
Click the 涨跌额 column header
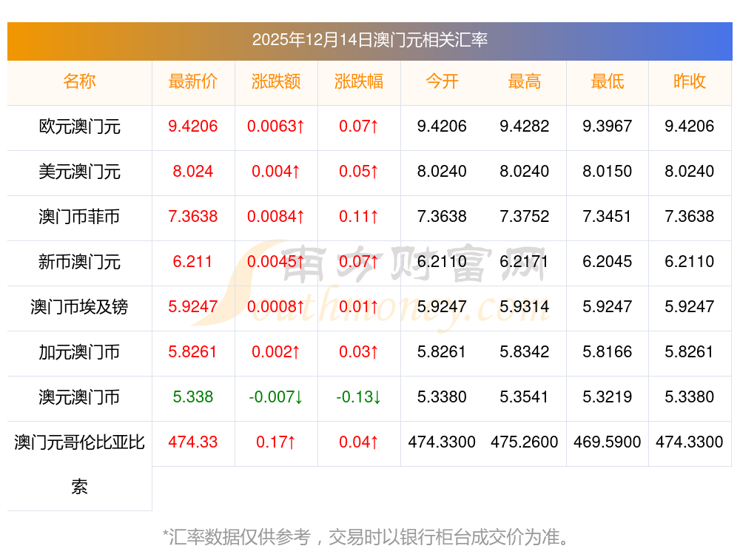[x=276, y=81]
